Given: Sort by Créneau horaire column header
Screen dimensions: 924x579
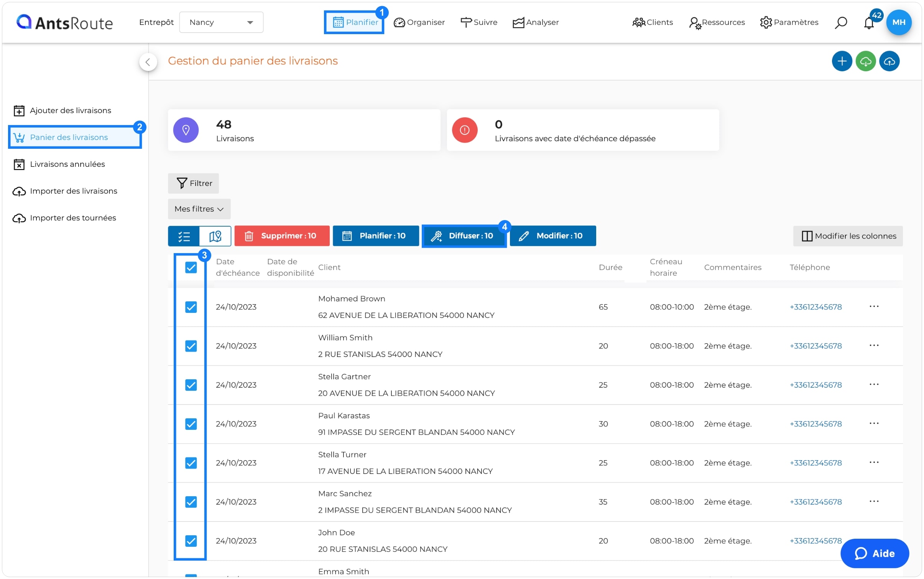Looking at the screenshot, I should [x=666, y=267].
